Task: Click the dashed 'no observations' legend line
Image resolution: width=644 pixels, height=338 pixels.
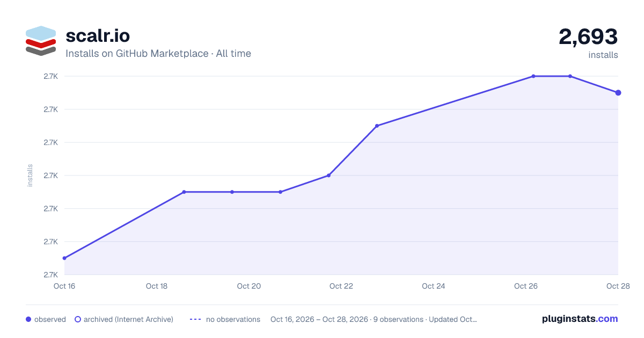Action: 195,319
